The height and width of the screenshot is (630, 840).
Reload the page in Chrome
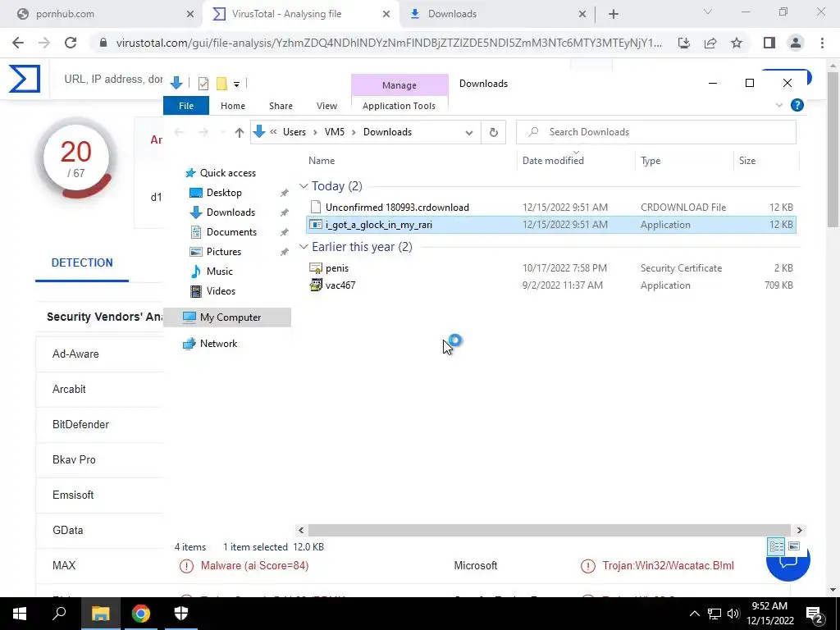[71, 43]
